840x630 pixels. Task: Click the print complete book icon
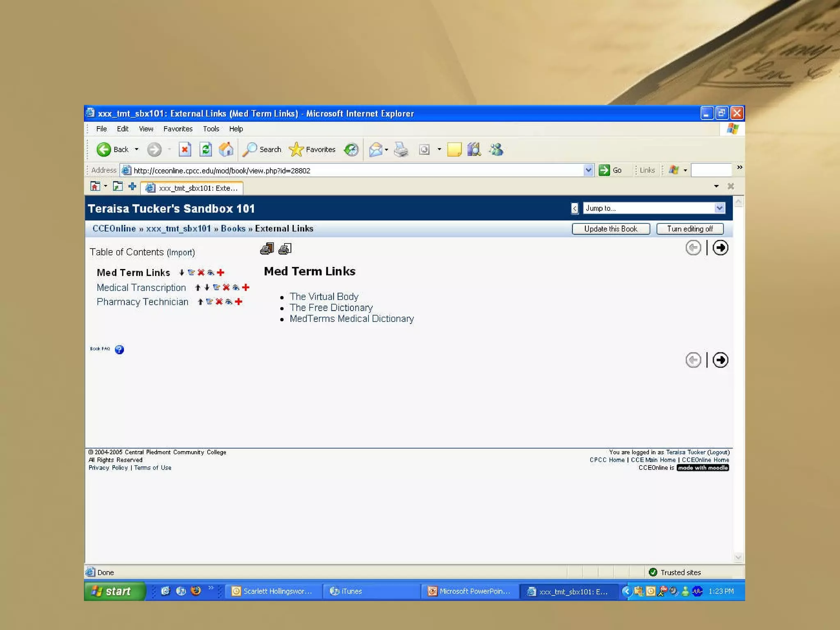[267, 249]
